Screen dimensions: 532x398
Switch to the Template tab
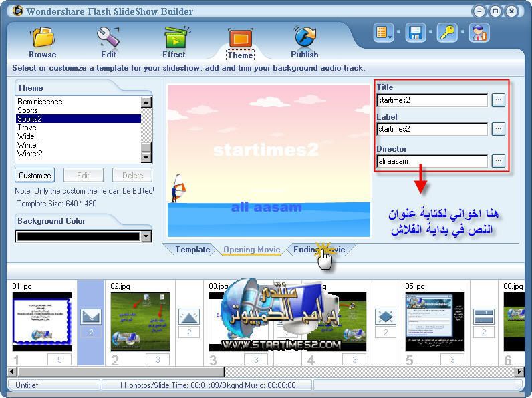click(x=192, y=250)
